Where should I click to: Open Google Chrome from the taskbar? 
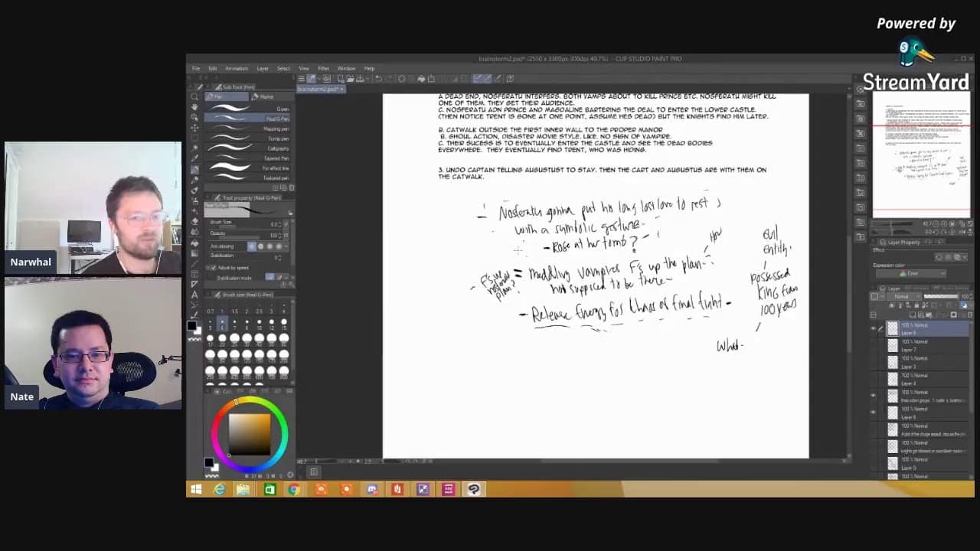pyautogui.click(x=294, y=490)
